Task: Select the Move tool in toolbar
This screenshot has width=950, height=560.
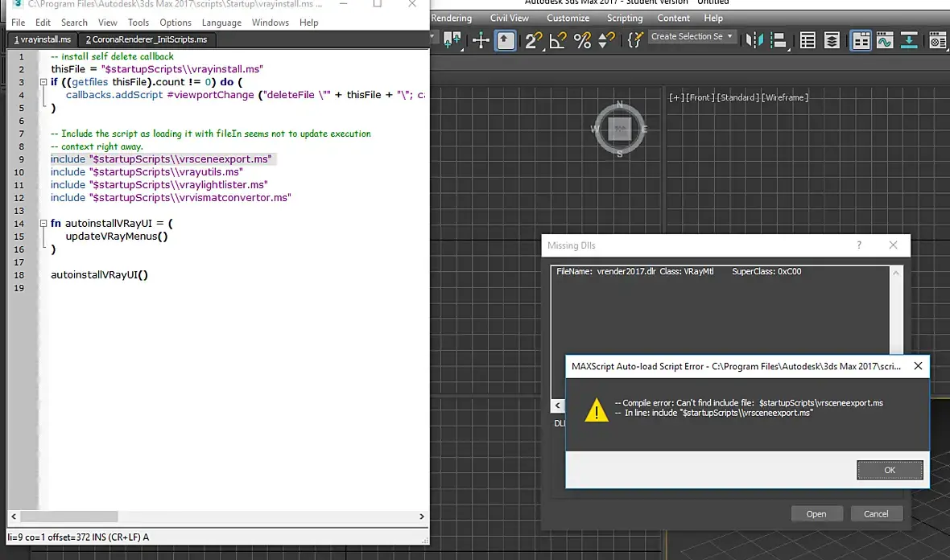Action: coord(481,40)
